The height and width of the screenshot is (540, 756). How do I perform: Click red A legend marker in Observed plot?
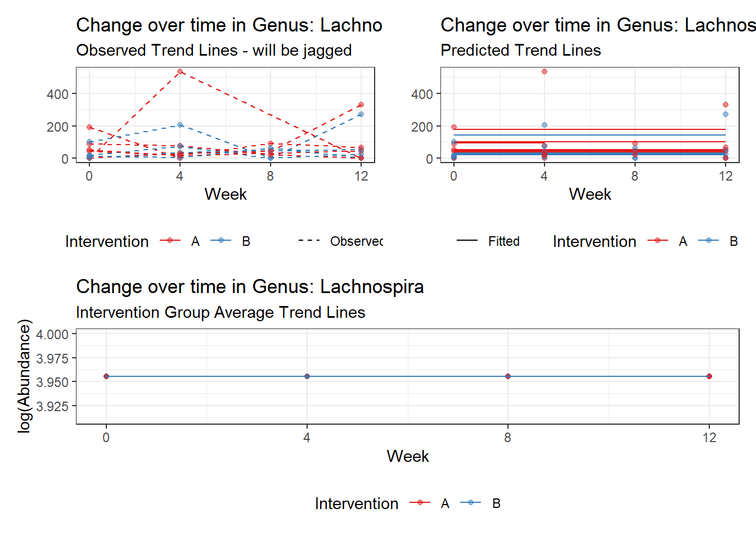tap(170, 241)
